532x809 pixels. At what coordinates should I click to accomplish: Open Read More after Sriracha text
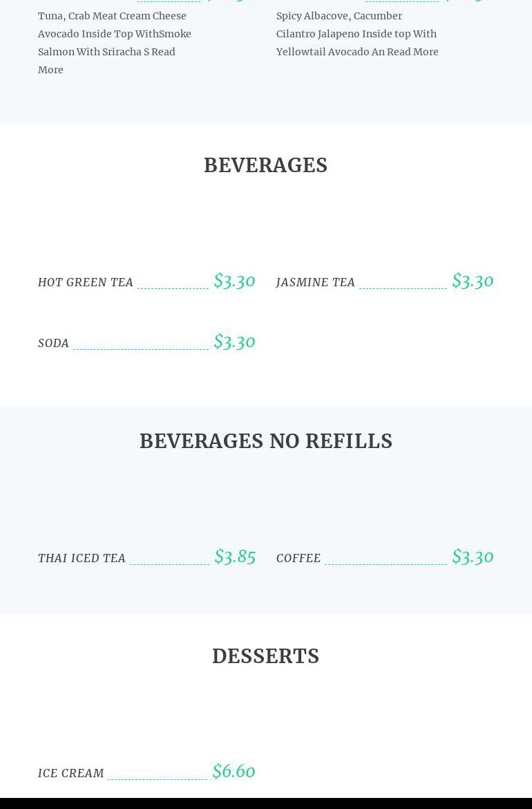coord(163,52)
